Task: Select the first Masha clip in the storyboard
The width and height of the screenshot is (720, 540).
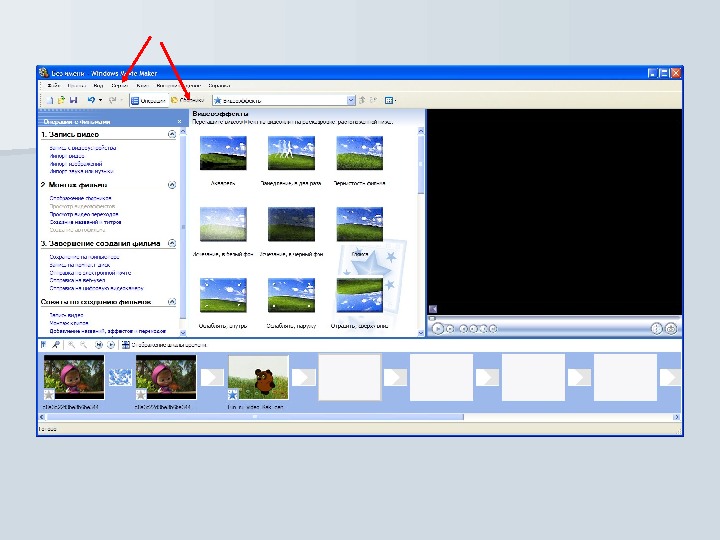Action: coord(74,377)
